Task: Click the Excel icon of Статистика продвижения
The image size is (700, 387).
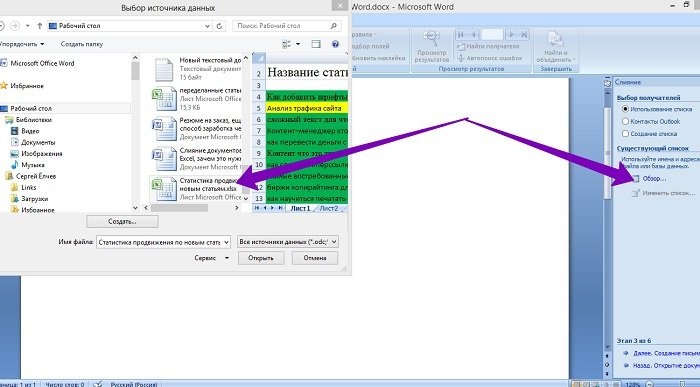Action: [x=164, y=189]
